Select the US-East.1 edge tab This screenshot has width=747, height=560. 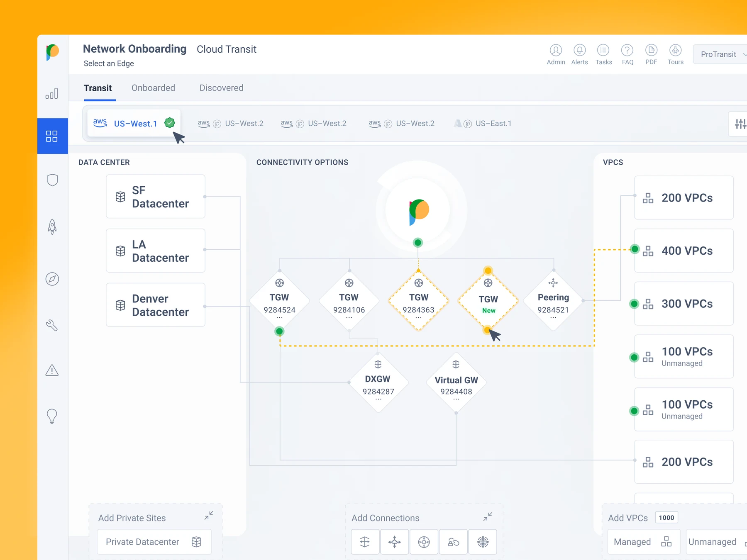483,124
